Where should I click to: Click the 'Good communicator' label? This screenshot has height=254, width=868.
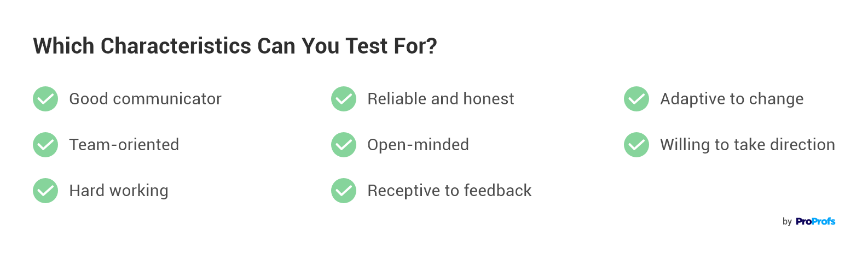click(145, 99)
